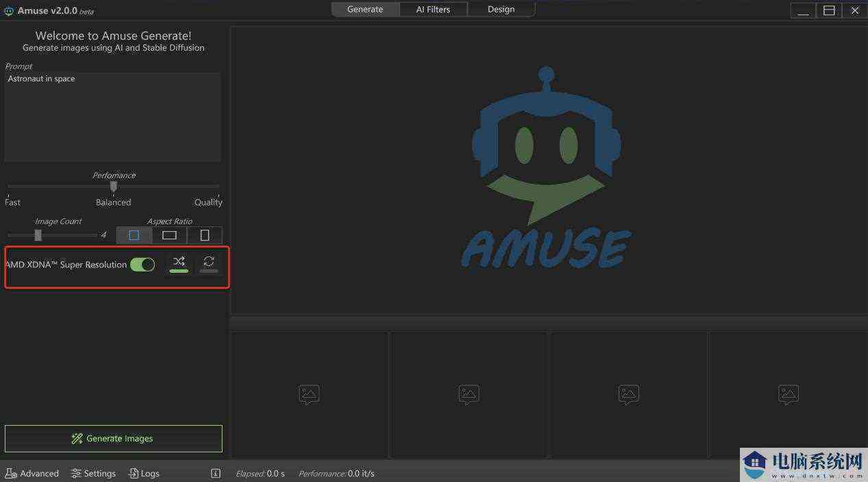Maximize the Amuse window
This screenshot has height=482, width=868.
(829, 10)
